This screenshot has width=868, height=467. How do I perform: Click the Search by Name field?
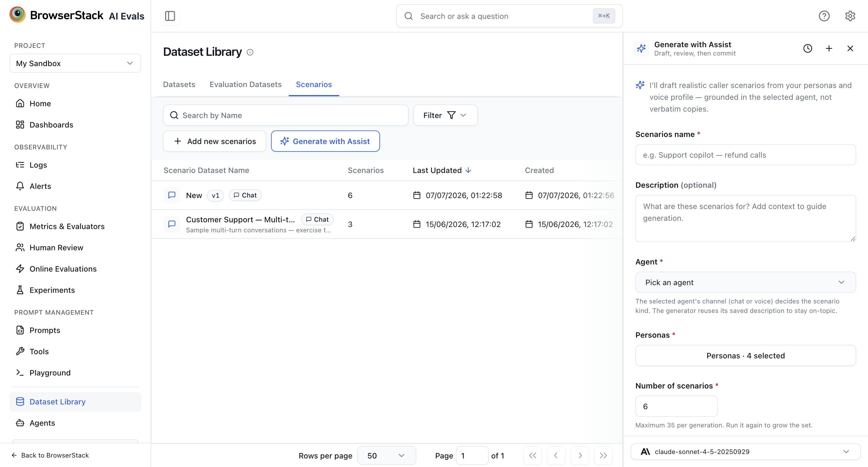[x=286, y=115]
